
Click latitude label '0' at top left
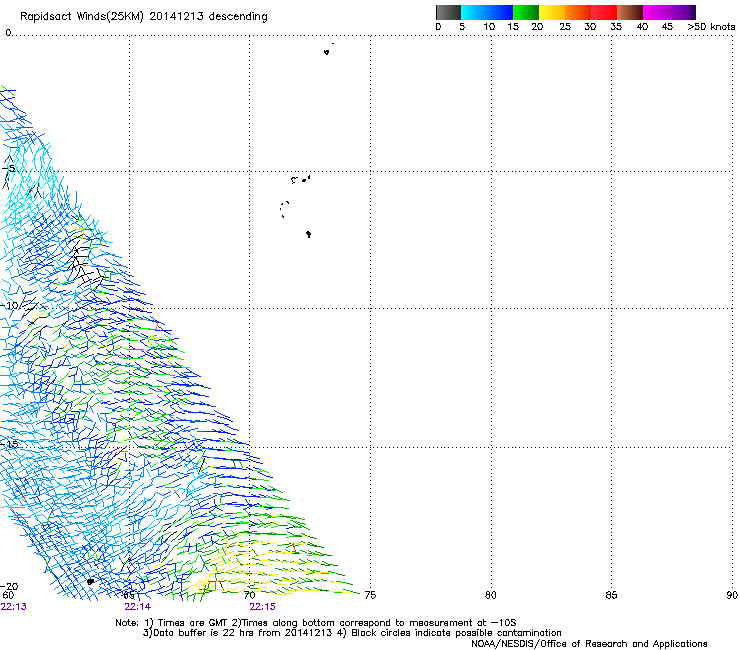pos(8,33)
